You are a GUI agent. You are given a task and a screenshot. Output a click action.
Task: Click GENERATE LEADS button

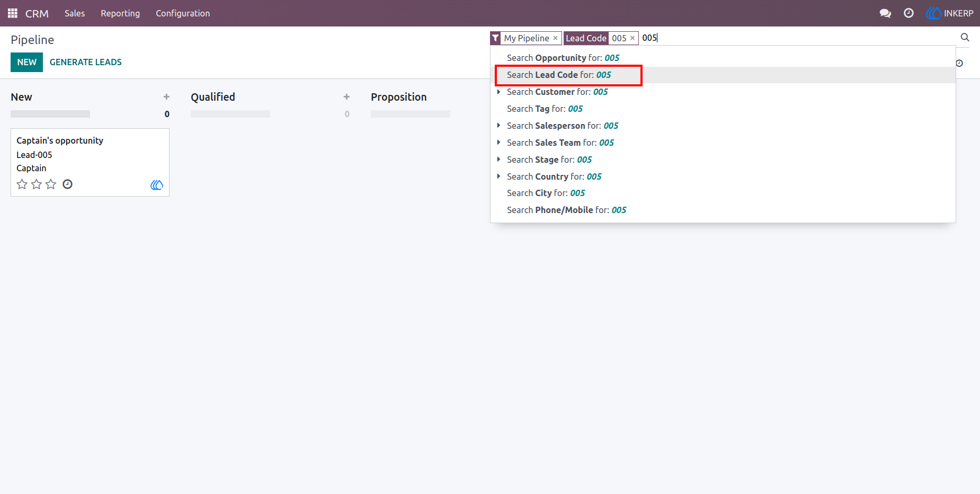(x=86, y=62)
